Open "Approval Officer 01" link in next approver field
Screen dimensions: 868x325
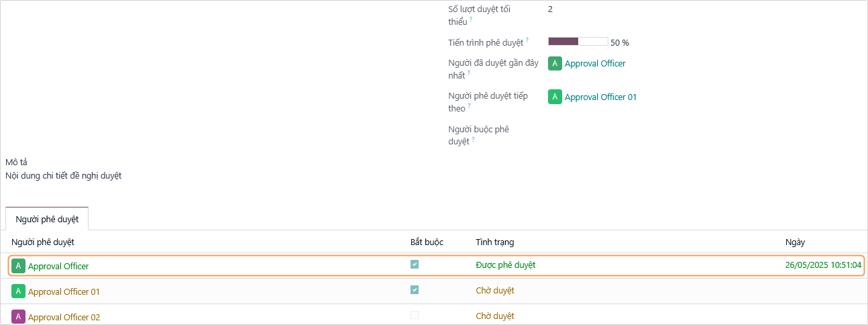(x=600, y=97)
